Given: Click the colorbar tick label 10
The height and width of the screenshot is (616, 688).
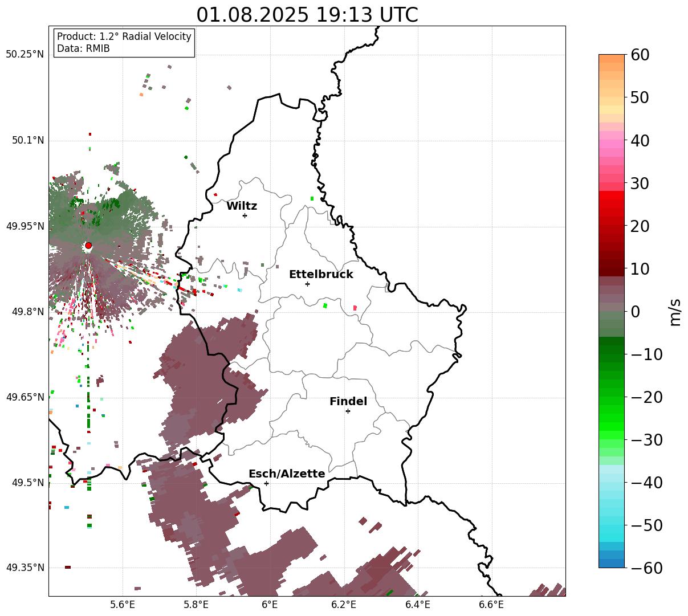Looking at the screenshot, I should (x=641, y=268).
